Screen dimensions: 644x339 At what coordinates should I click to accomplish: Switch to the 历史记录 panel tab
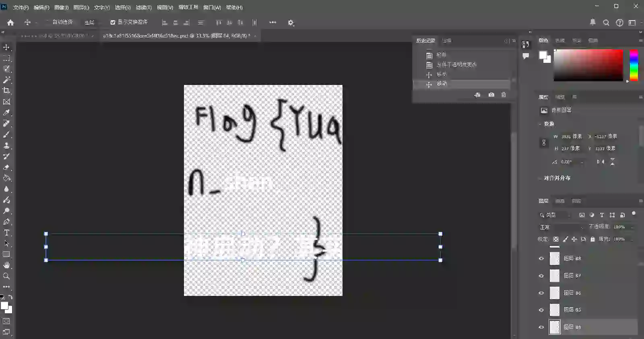pyautogui.click(x=425, y=41)
